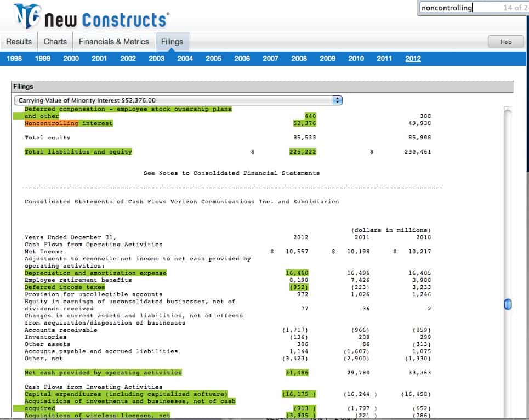Click the 'Total equity' row label
The width and height of the screenshot is (529, 420).
pyautogui.click(x=48, y=138)
